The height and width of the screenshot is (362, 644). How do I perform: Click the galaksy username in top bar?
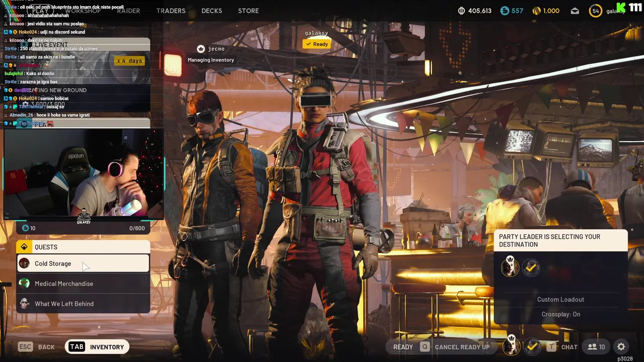[x=615, y=11]
